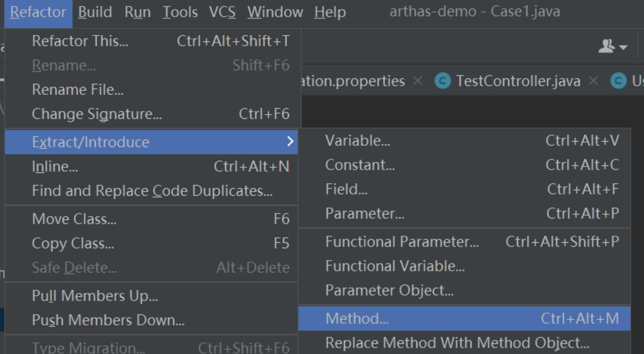Open the Help menu
Screen dimensions: 644x354
(x=330, y=12)
